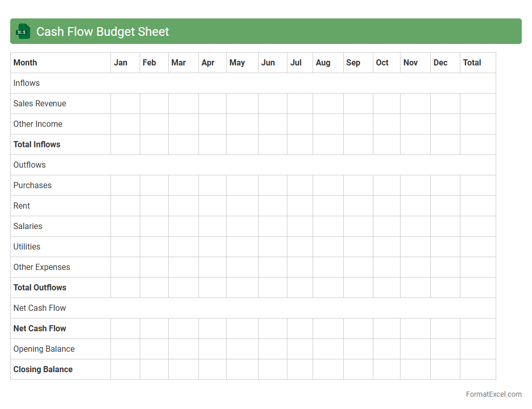Click the Sales Revenue cell under Jan
532x409 pixels.
125,104
